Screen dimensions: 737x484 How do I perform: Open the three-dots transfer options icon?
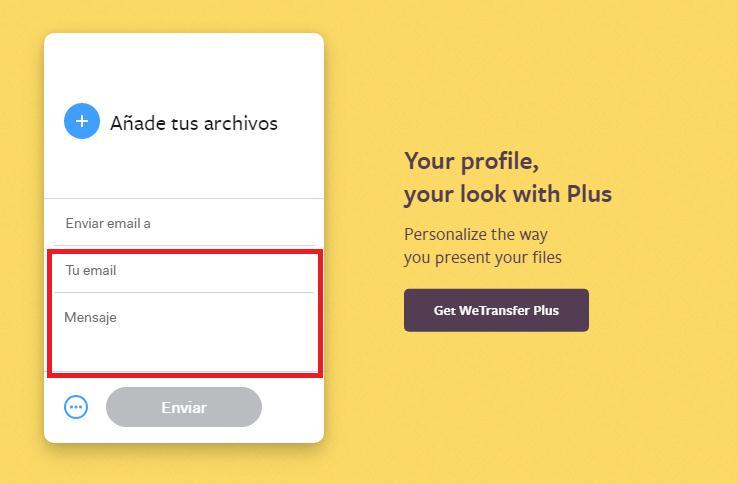(76, 407)
